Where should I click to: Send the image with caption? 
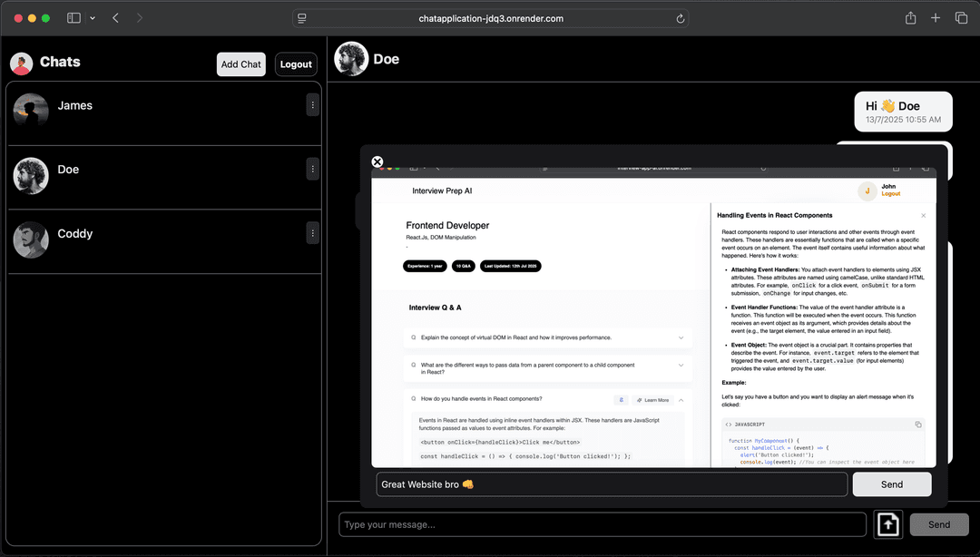click(891, 484)
